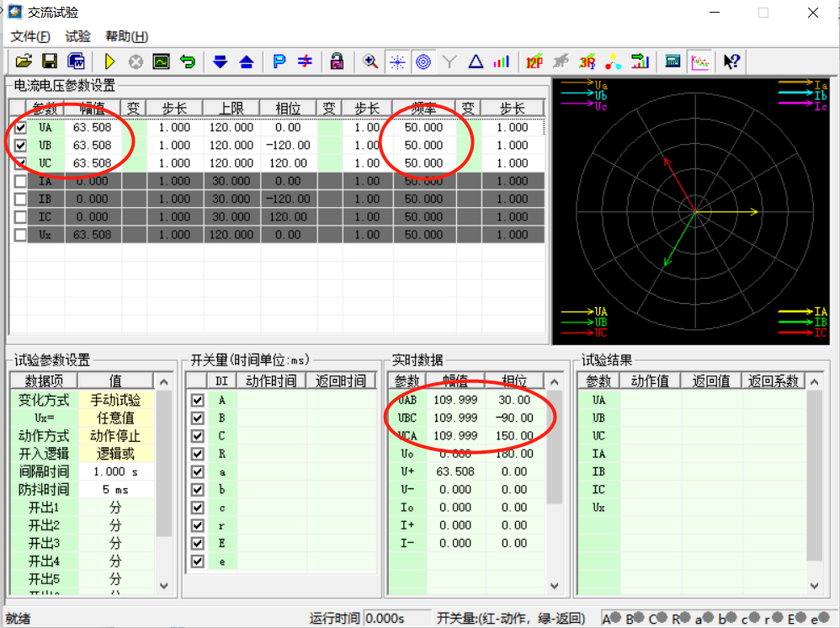Start the test with yellow play icon
Image resolution: width=840 pixels, height=628 pixels.
tap(109, 61)
